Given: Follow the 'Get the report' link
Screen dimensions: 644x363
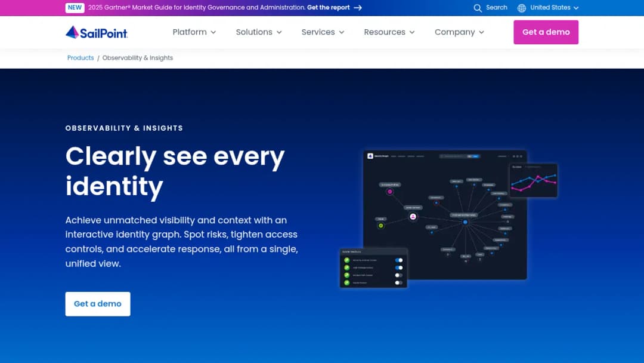Looking at the screenshot, I should click(335, 8).
